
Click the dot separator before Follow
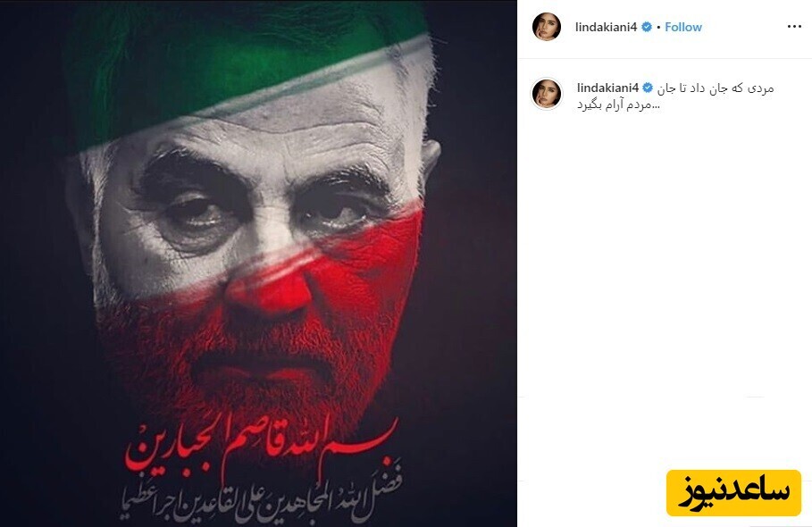click(658, 28)
